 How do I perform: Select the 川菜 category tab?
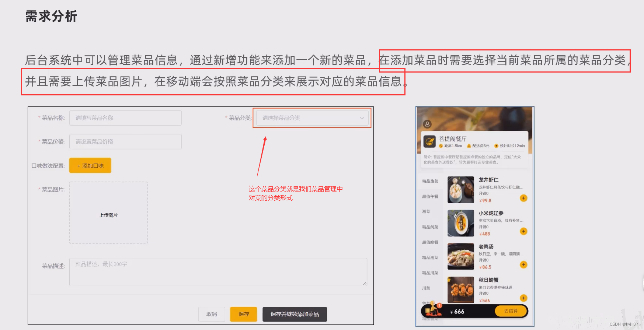(x=426, y=288)
